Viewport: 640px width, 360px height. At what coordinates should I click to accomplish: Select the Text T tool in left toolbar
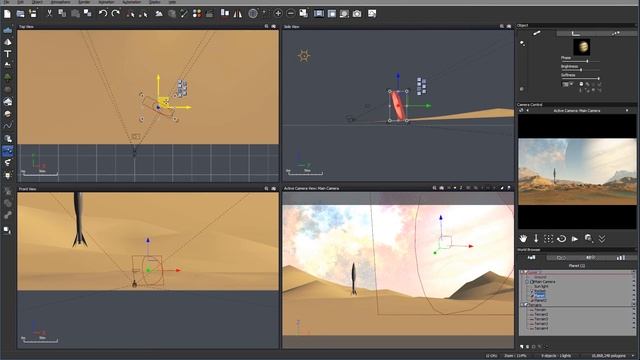pos(7,54)
